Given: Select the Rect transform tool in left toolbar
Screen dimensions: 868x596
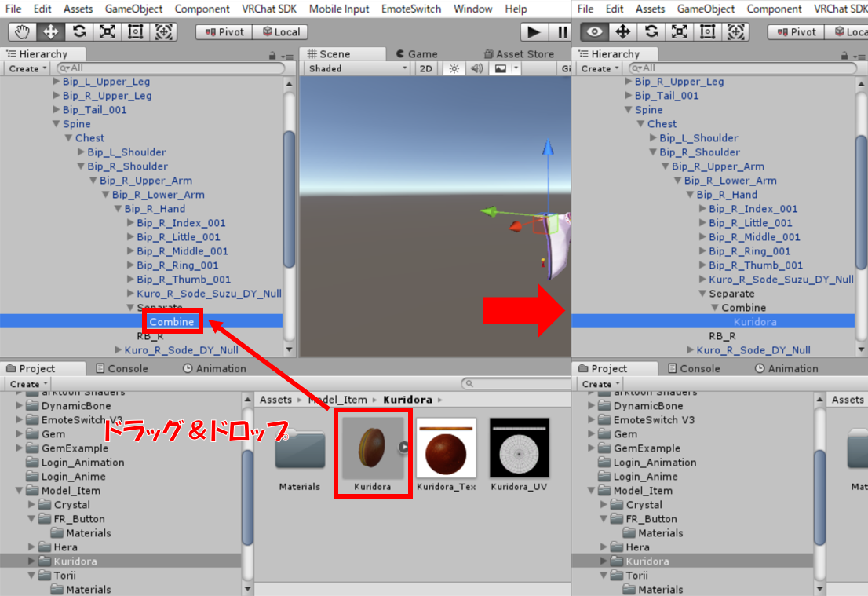Looking at the screenshot, I should (136, 32).
